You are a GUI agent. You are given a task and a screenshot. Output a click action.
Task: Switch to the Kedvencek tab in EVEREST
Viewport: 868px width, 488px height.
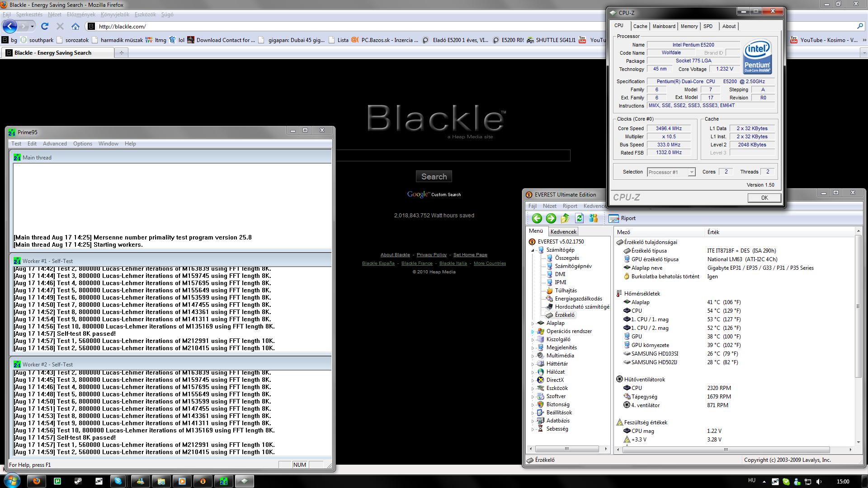[x=563, y=232]
